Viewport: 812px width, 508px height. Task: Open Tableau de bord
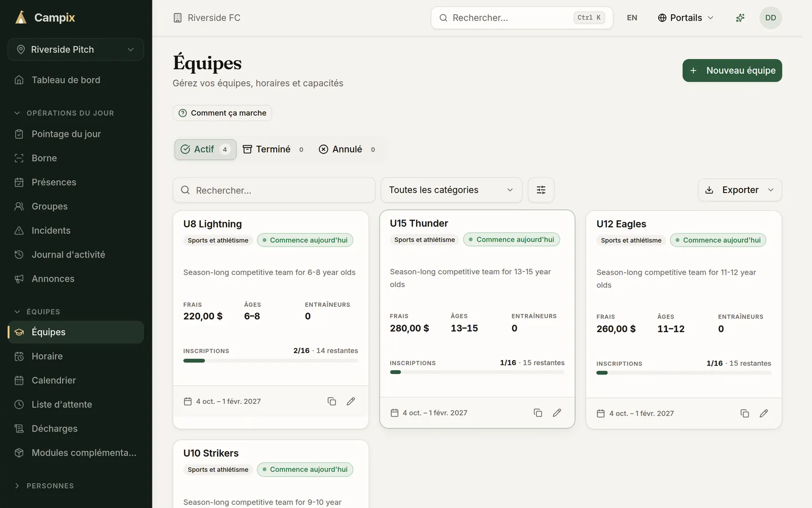76,80
